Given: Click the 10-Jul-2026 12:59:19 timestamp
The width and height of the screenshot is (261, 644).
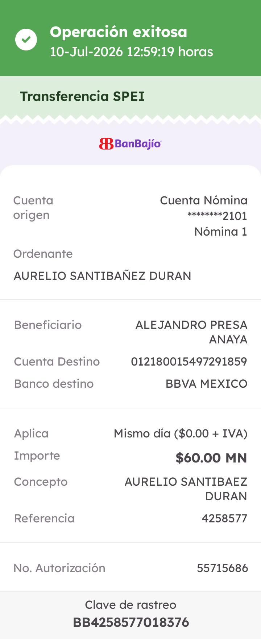Looking at the screenshot, I should tap(132, 52).
